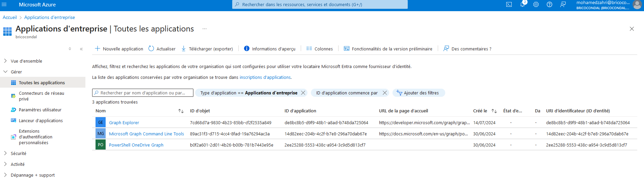Click the PO application tile icon
This screenshot has width=644, height=178.
pos(101,145)
